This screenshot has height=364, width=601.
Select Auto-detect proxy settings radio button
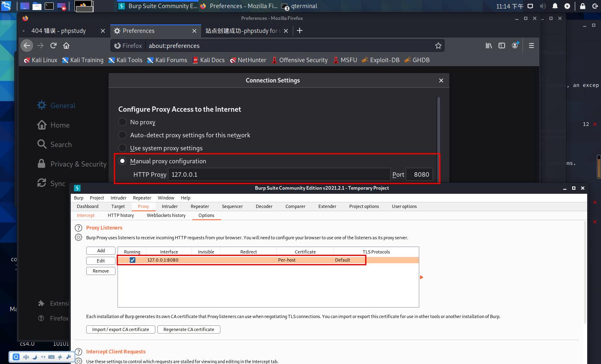click(x=122, y=135)
